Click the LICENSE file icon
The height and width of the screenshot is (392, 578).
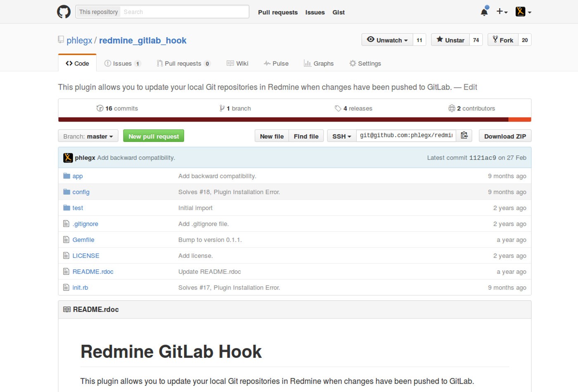pyautogui.click(x=66, y=255)
